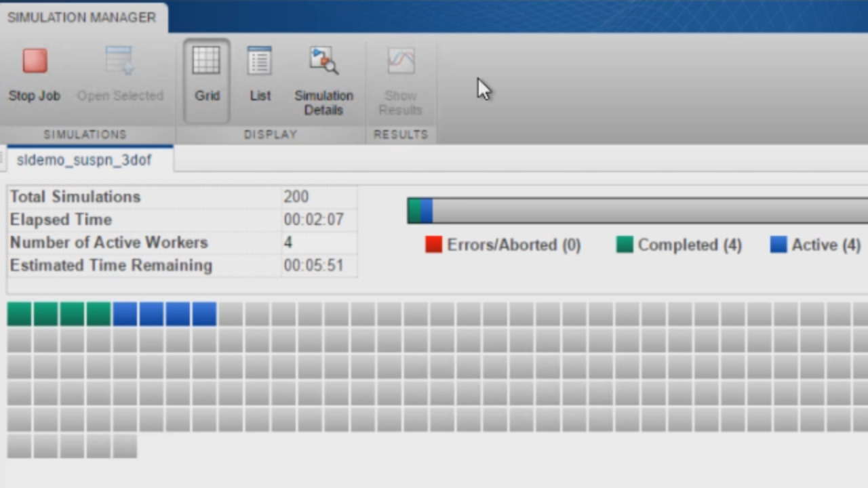This screenshot has width=868, height=488.
Task: Click the overall simulation progress bar
Action: pyautogui.click(x=637, y=211)
